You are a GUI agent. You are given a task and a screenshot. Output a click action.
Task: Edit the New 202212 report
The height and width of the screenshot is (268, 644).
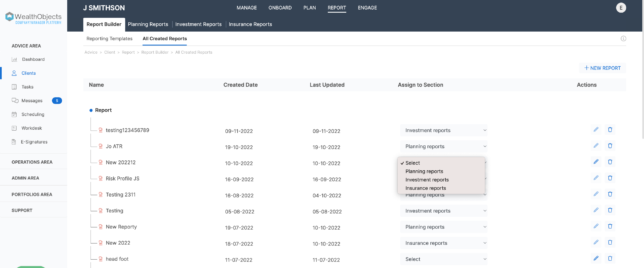click(x=596, y=162)
